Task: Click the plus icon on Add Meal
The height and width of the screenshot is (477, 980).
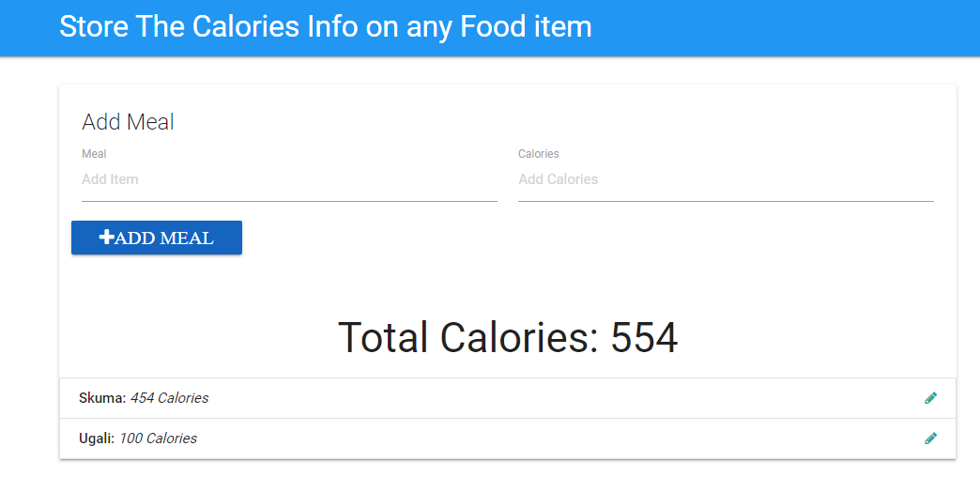Action: (106, 238)
